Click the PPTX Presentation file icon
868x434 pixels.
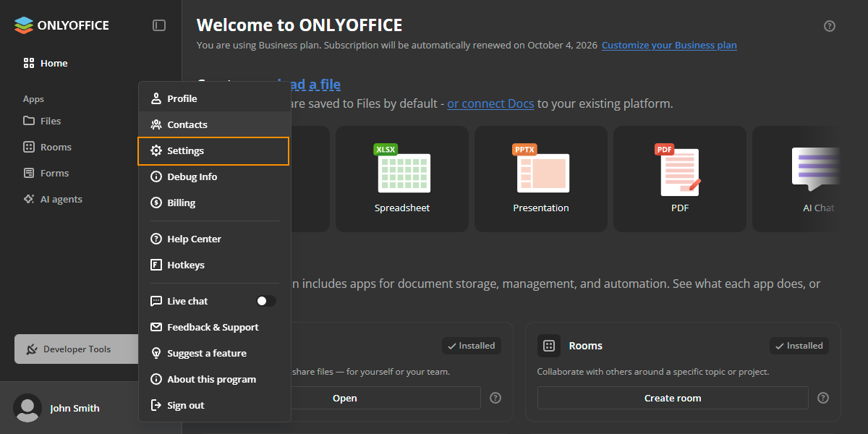(x=541, y=169)
